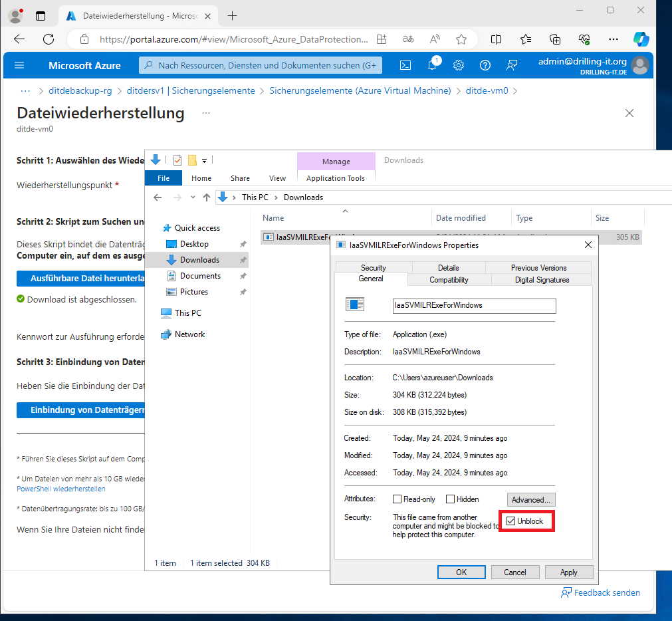Open Application Tools ribbon tab
Viewport: 672px width, 621px height.
tap(336, 178)
